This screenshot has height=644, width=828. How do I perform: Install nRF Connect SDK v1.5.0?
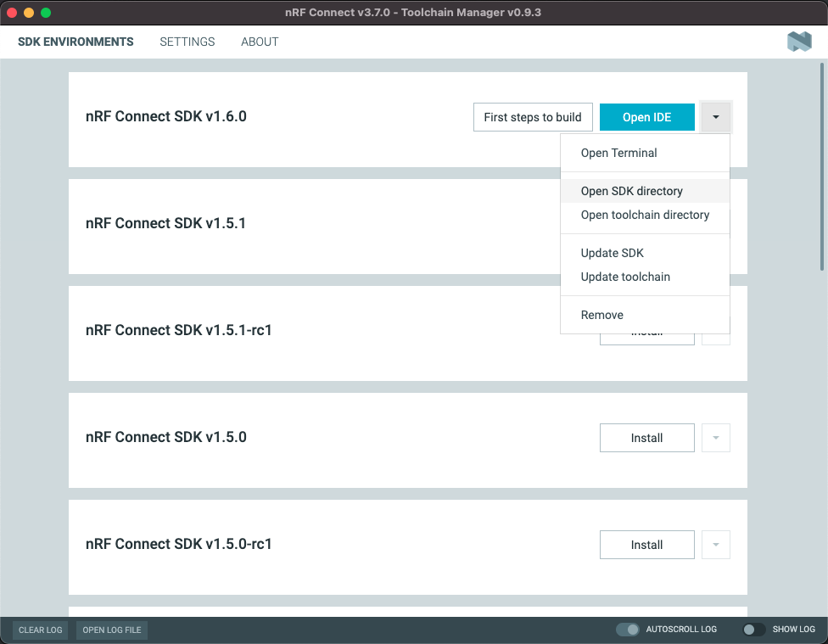point(646,438)
